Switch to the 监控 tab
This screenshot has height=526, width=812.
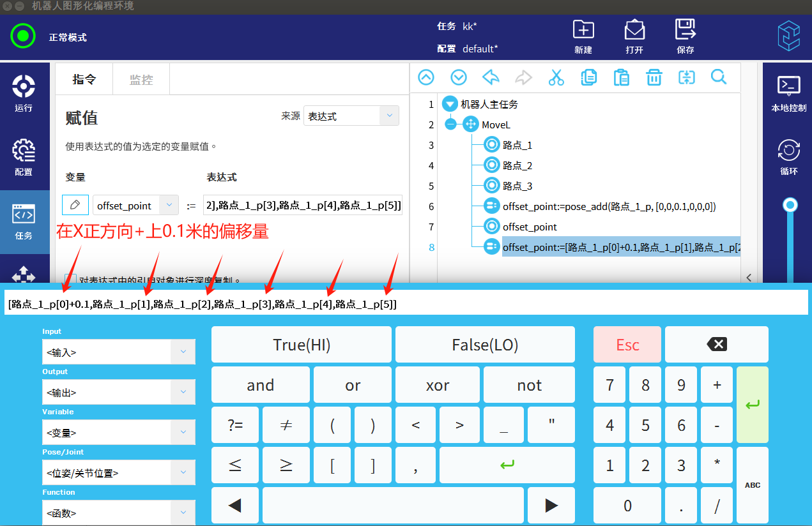click(x=141, y=80)
